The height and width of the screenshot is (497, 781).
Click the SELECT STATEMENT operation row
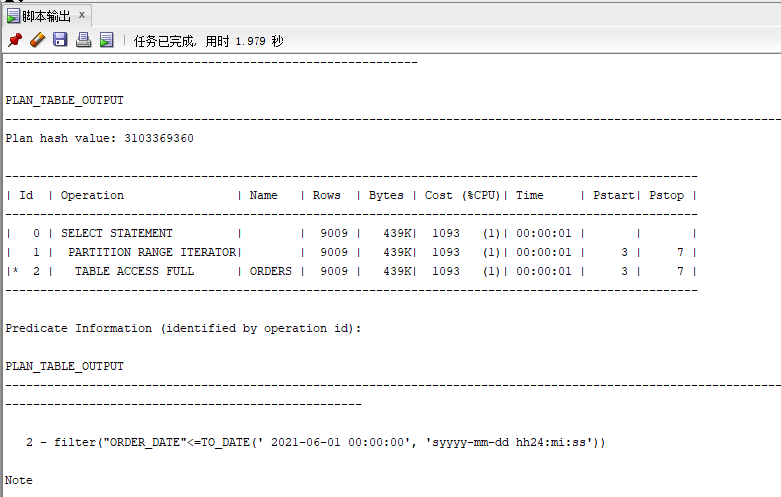coord(117,233)
